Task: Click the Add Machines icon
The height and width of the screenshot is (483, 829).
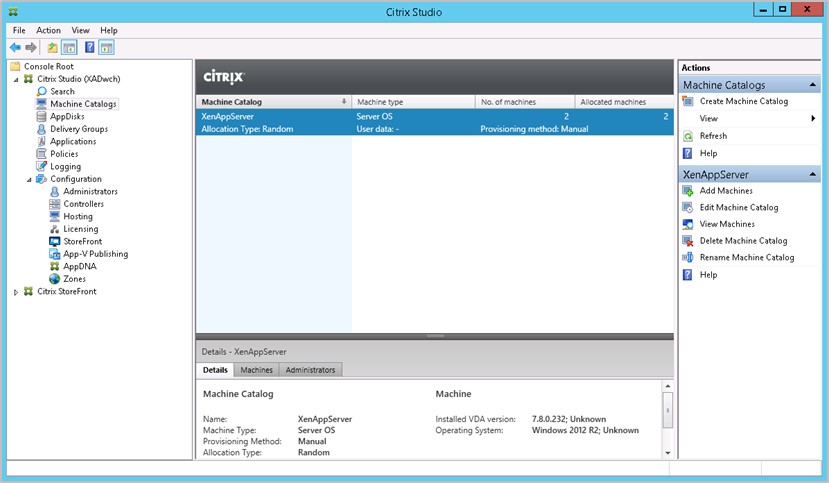Action: pos(687,191)
